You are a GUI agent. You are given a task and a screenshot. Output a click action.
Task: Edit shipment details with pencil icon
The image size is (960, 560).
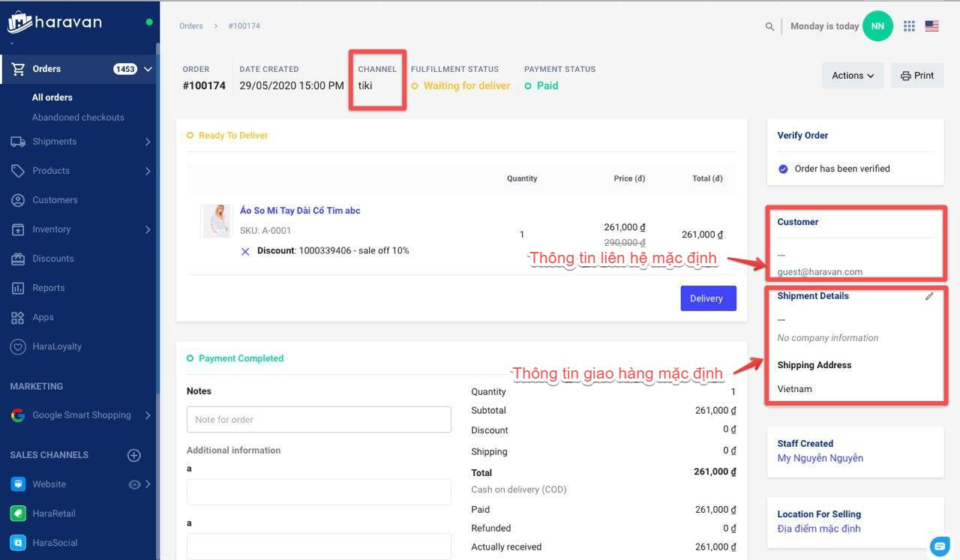(929, 296)
